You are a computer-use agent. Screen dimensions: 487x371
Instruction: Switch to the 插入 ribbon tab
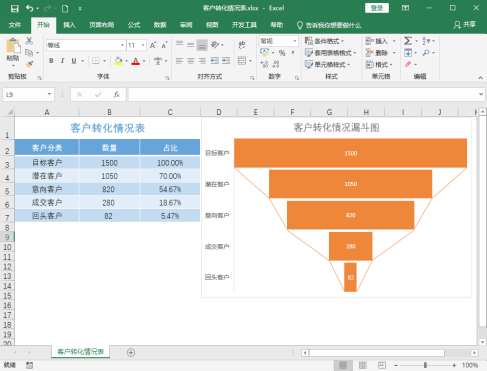[69, 25]
